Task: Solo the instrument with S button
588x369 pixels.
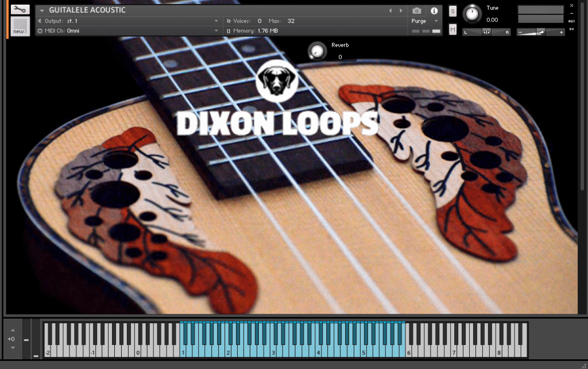Action: coord(452,11)
